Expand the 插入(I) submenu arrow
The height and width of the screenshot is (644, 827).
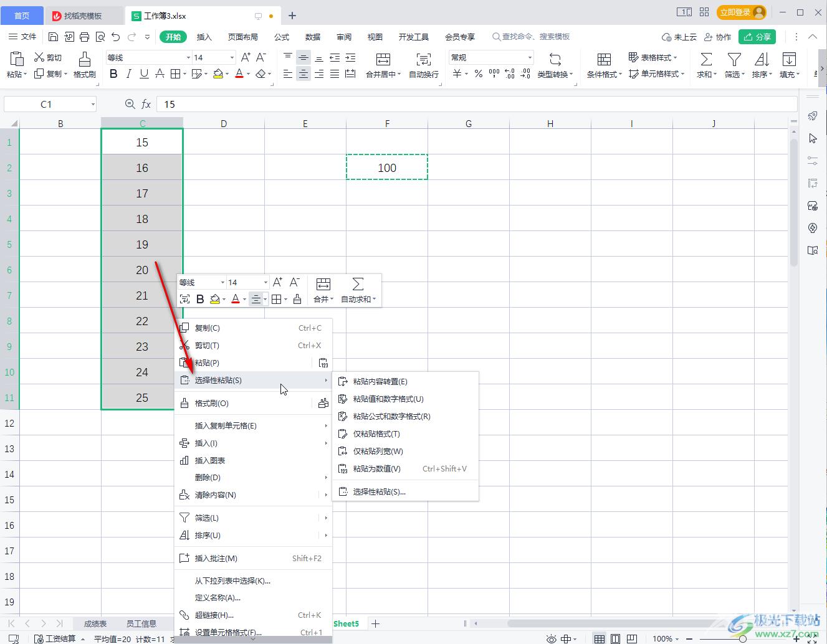(326, 443)
